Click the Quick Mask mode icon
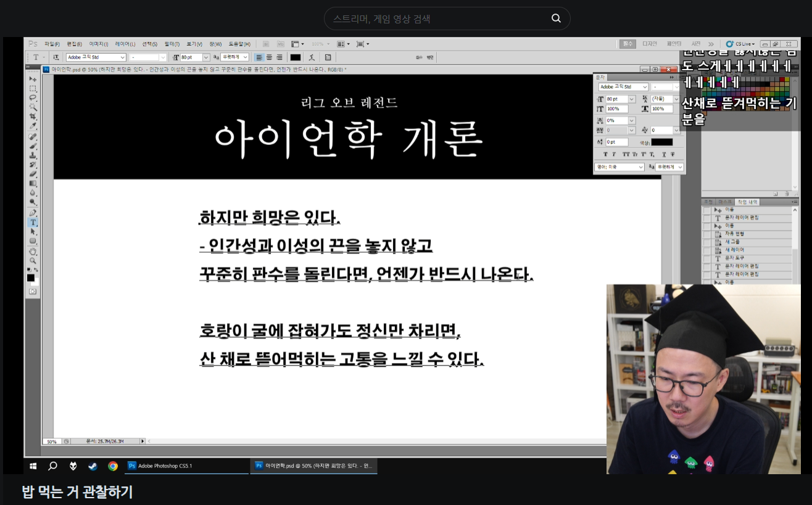Image resolution: width=812 pixels, height=505 pixels. click(x=33, y=291)
